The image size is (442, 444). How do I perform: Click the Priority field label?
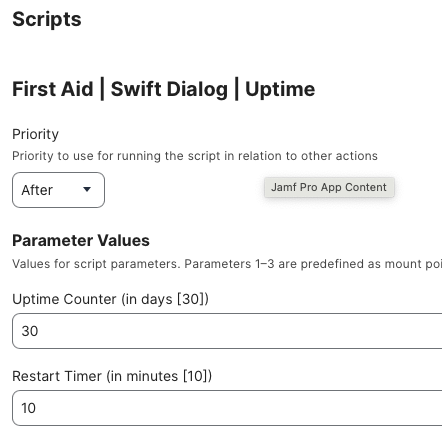(35, 134)
